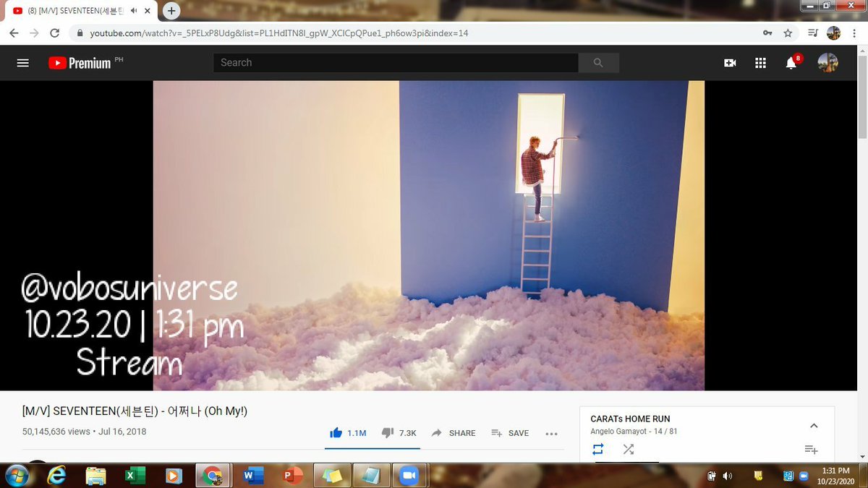Image resolution: width=868 pixels, height=488 pixels.
Task: Like the video with thumbs up
Action: pyautogui.click(x=348, y=433)
